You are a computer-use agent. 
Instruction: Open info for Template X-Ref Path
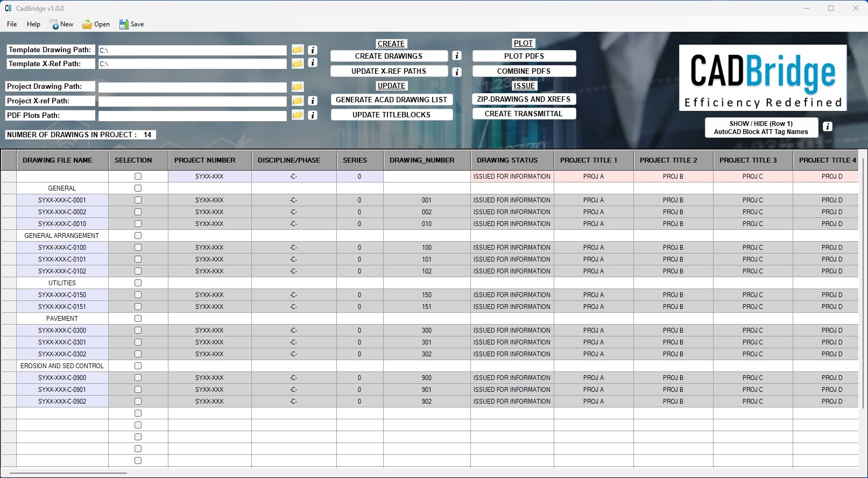point(313,63)
